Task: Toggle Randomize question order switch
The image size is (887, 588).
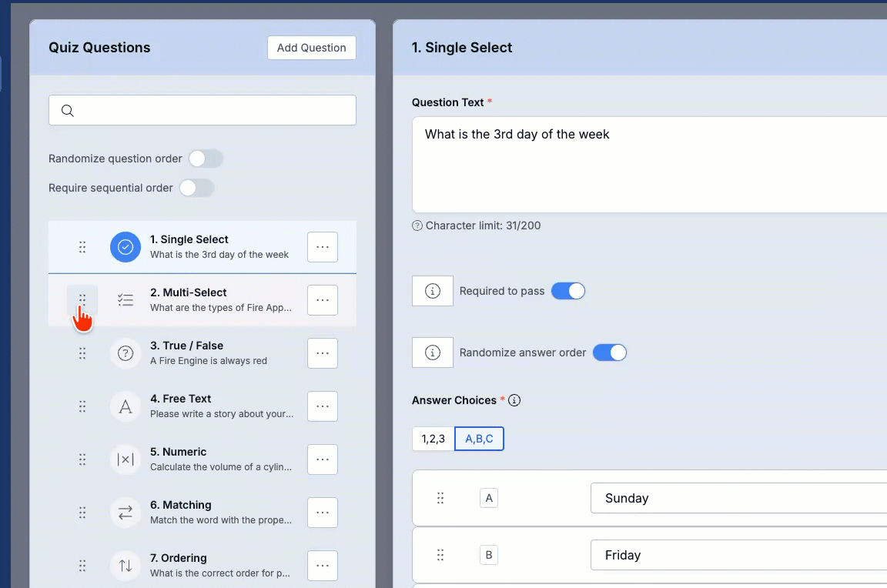Action: tap(206, 159)
